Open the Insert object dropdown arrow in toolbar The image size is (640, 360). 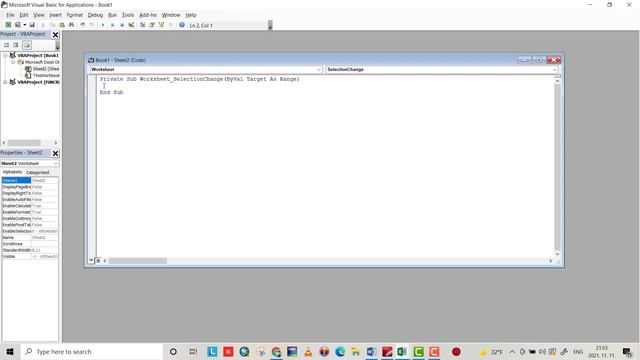point(24,25)
